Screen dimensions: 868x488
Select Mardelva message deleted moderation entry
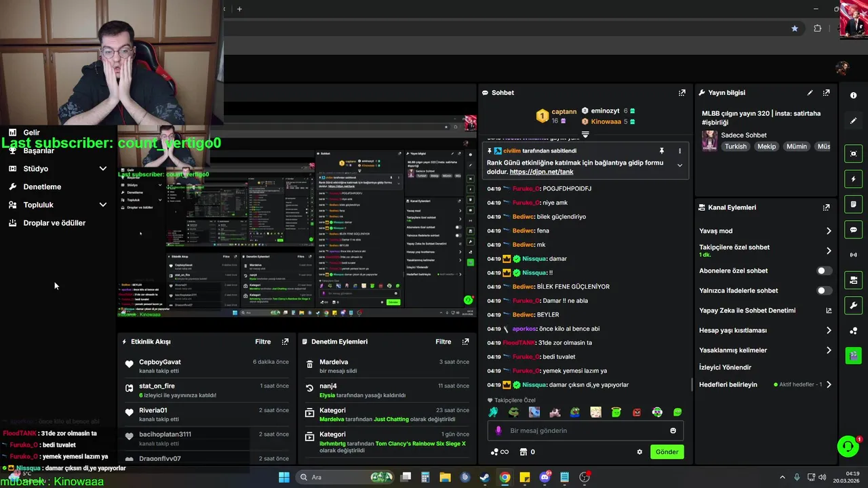387,366
